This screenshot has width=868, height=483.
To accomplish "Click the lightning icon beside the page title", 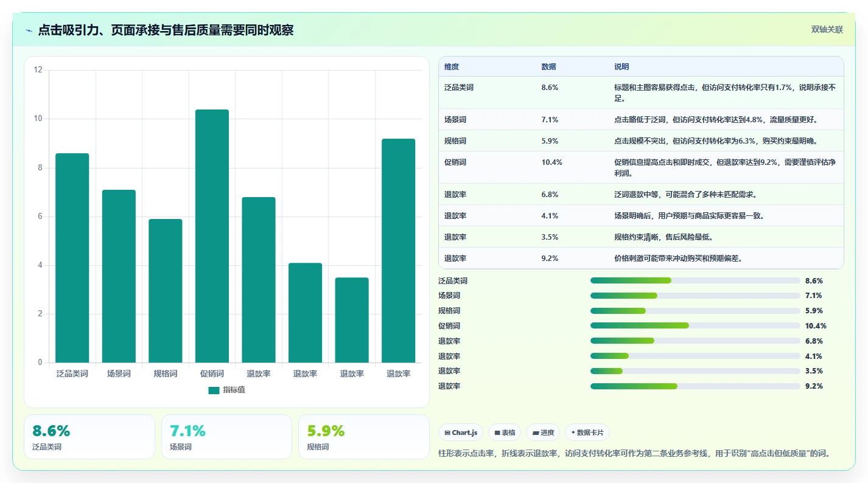I will [x=29, y=30].
